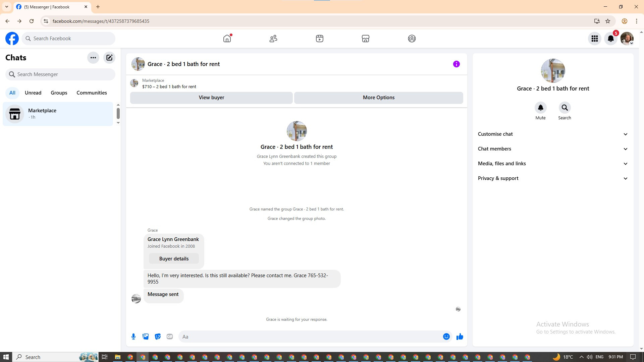Switch to the Communities tab
The width and height of the screenshot is (644, 362).
92,93
